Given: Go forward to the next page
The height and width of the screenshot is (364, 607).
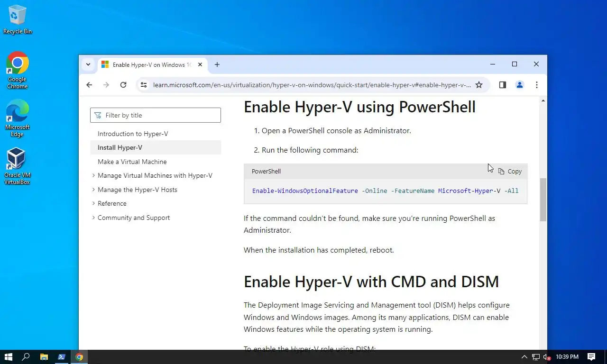Looking at the screenshot, I should [106, 85].
